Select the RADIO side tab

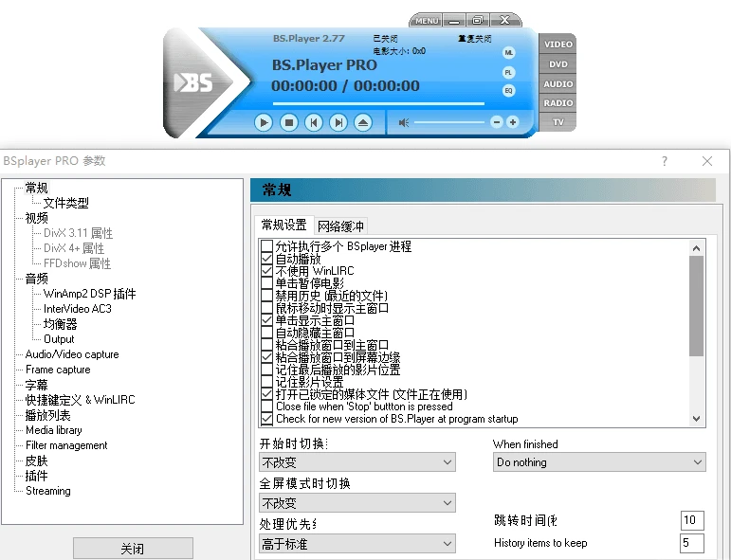pos(558,103)
